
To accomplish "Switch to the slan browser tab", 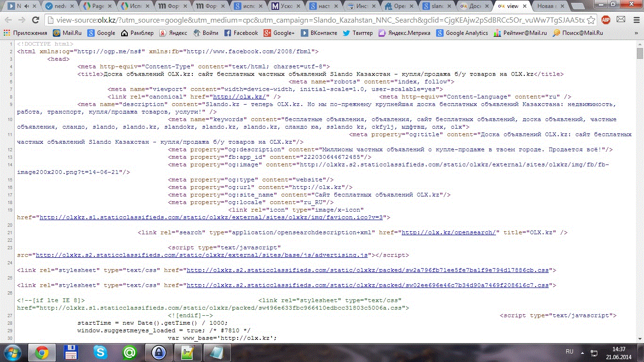I will tap(438, 6).
